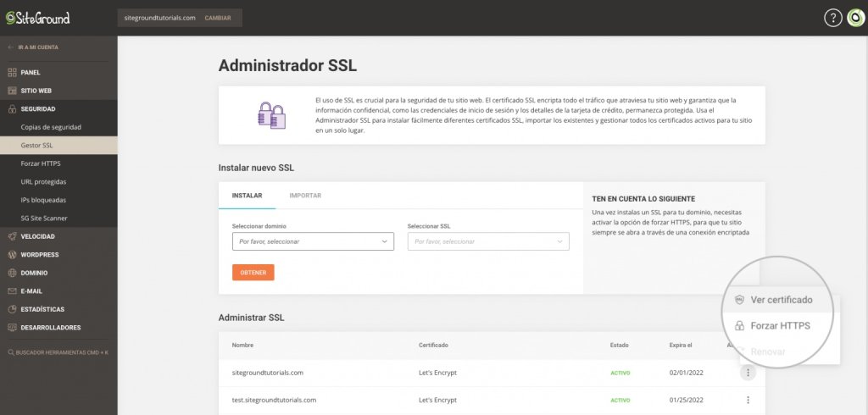The height and width of the screenshot is (415, 868).
Task: Choose Forzar HTTPS from context menu
Action: 781,326
